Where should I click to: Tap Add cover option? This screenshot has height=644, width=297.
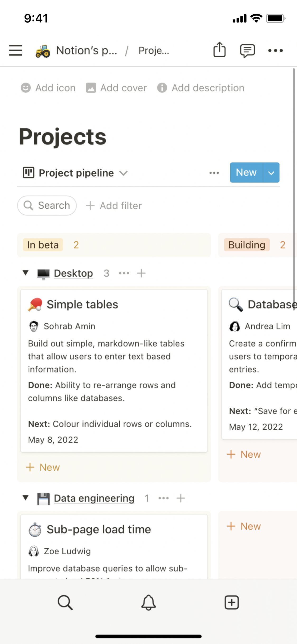(x=116, y=88)
